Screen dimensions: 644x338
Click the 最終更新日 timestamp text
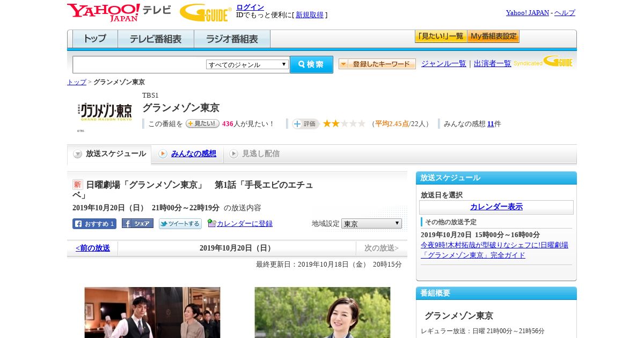(329, 264)
